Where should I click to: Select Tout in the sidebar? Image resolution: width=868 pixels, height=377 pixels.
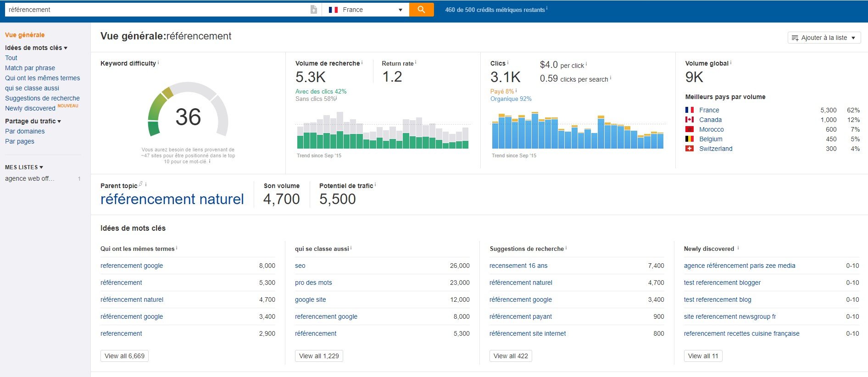click(x=11, y=58)
